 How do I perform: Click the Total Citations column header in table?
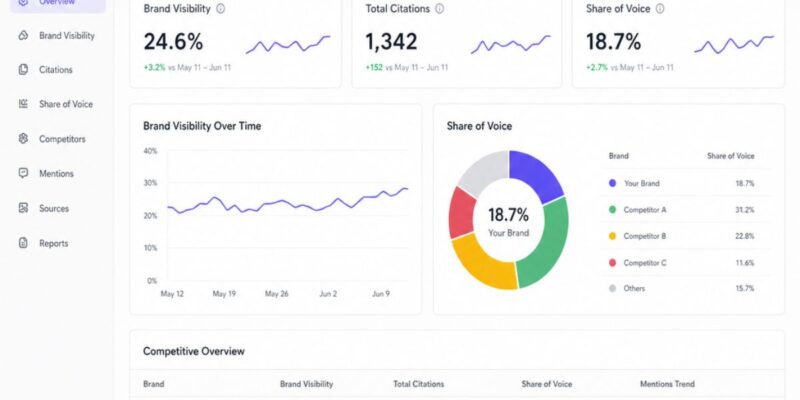coord(419,384)
